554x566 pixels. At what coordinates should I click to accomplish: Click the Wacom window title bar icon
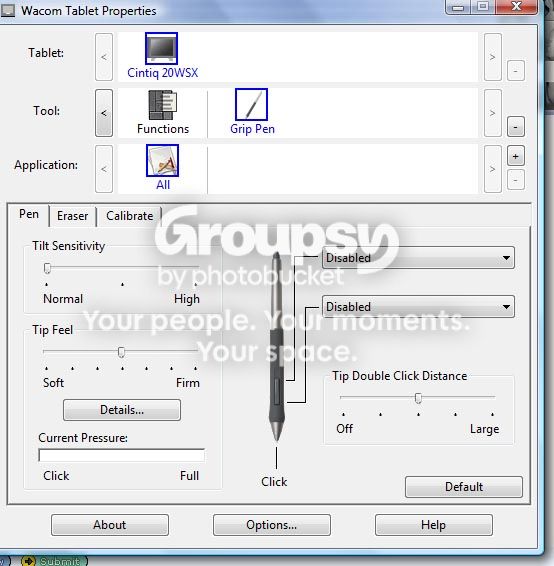[8, 10]
